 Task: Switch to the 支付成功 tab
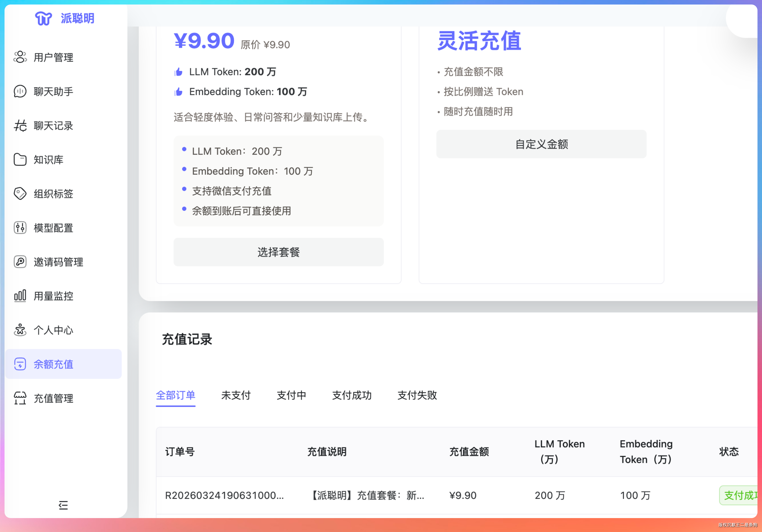coord(352,395)
